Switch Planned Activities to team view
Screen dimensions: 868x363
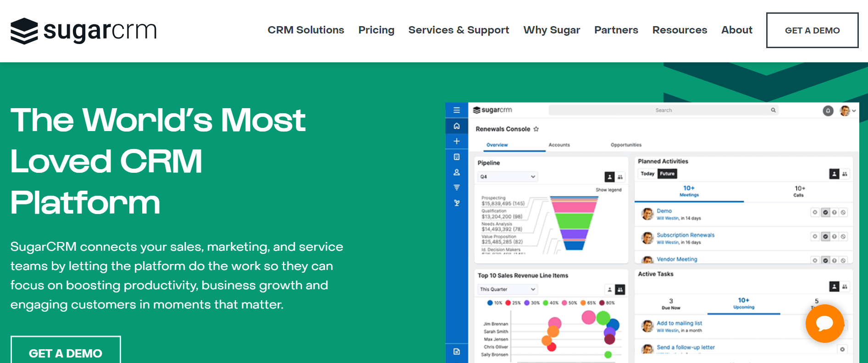point(845,174)
